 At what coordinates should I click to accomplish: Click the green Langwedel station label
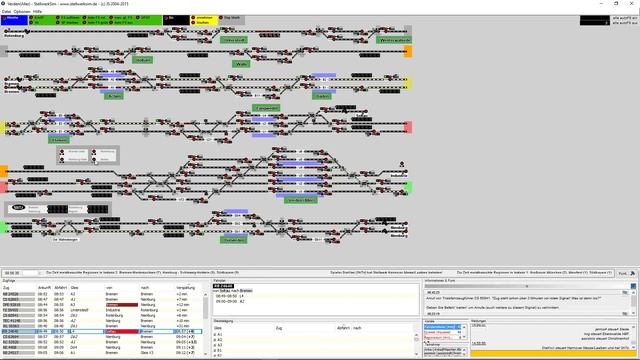pyautogui.click(x=266, y=108)
